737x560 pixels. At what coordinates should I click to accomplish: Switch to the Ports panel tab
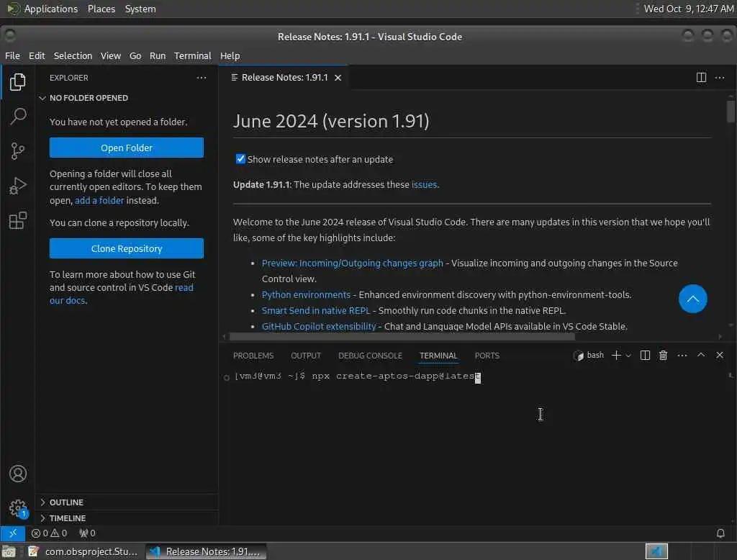pos(487,356)
